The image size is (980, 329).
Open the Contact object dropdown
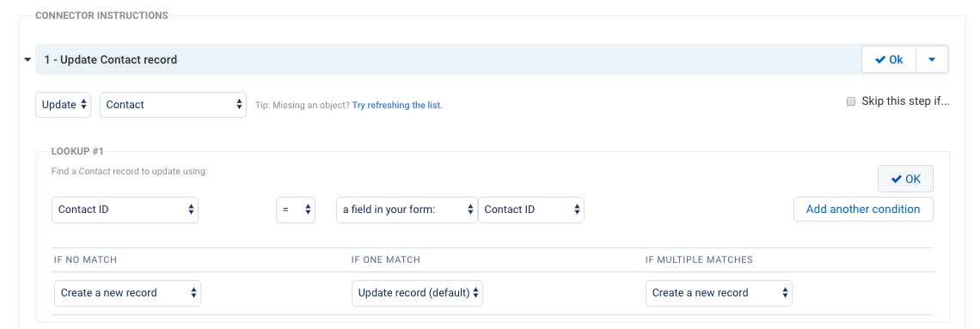[173, 105]
